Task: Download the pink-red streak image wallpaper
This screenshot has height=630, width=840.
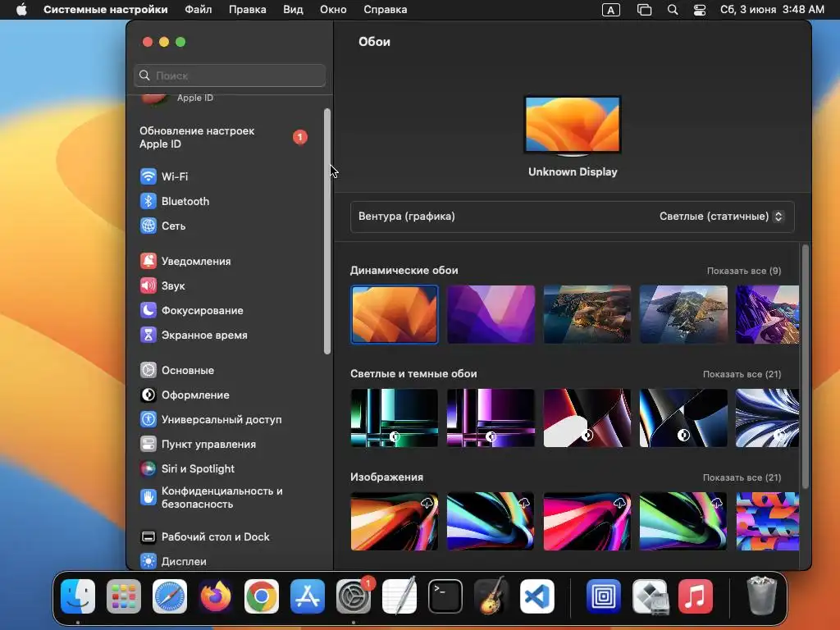Action: pyautogui.click(x=620, y=503)
